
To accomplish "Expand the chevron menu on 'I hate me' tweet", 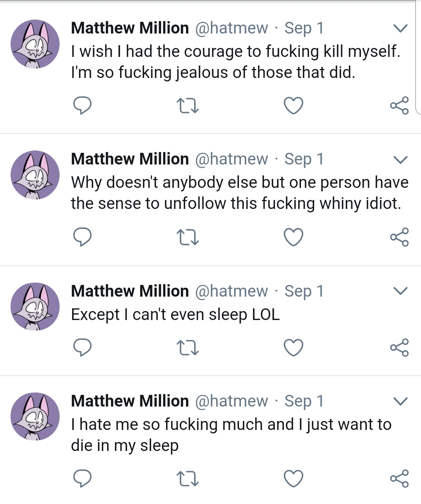I will click(400, 401).
